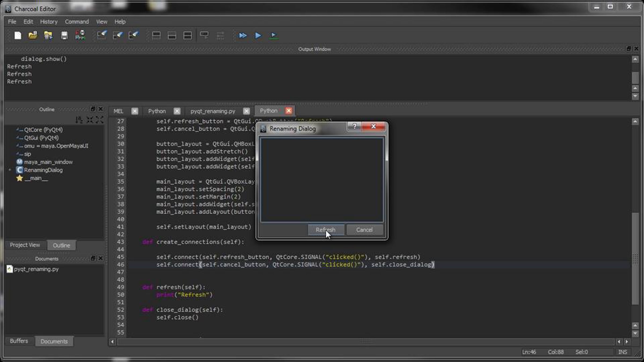This screenshot has width=644, height=362.
Task: Click the Refresh button in Renaming Dialog
Action: tap(326, 230)
